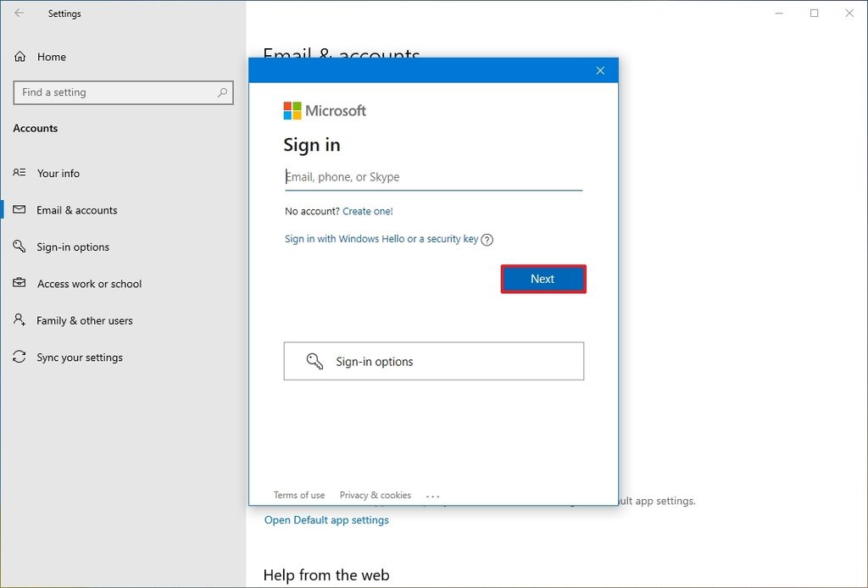Image resolution: width=868 pixels, height=588 pixels.
Task: Click the key icon on Sign-in options button
Action: tap(316, 360)
